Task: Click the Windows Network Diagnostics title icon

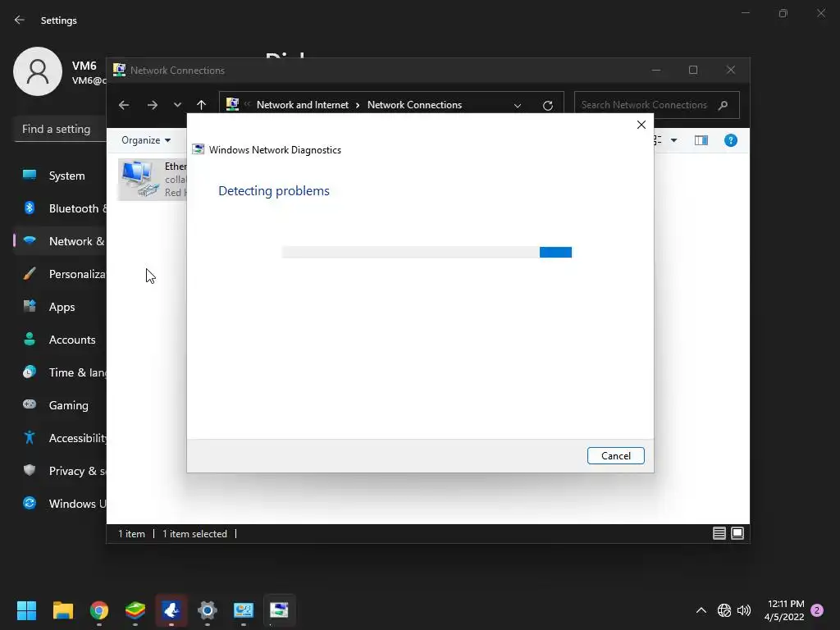Action: pos(199,149)
